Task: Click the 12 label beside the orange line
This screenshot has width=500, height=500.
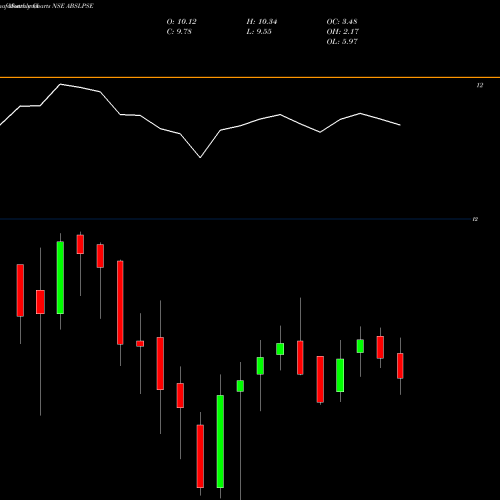Action: (x=479, y=85)
